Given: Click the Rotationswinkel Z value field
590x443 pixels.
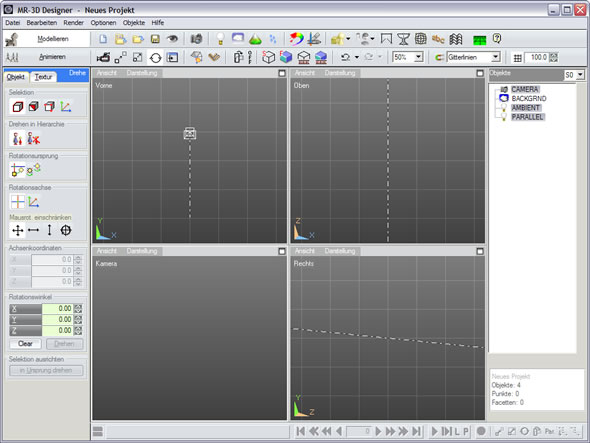Looking at the screenshot, I should click(x=57, y=330).
